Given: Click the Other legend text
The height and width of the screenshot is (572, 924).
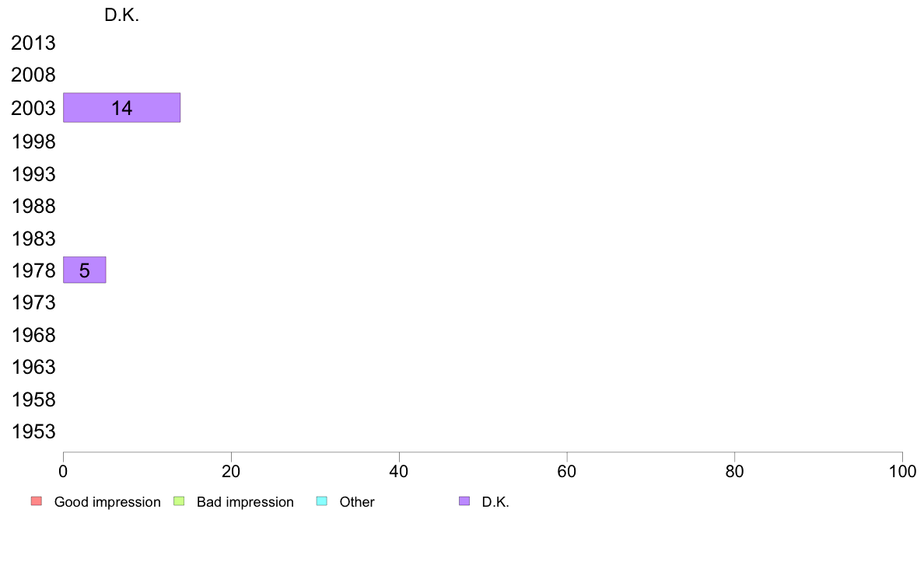Looking at the screenshot, I should tap(357, 502).
